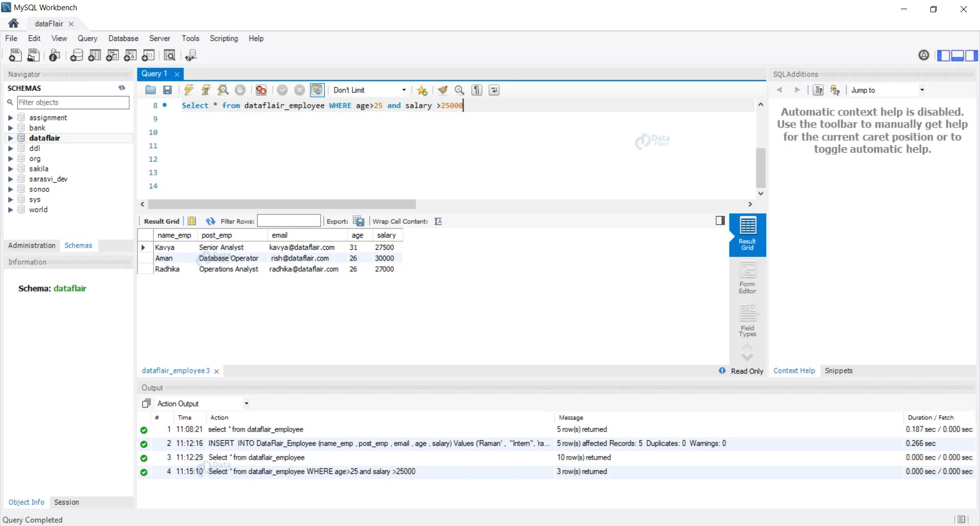Open the Don't Limit rows dropdown
The height and width of the screenshot is (526, 980).
click(370, 90)
